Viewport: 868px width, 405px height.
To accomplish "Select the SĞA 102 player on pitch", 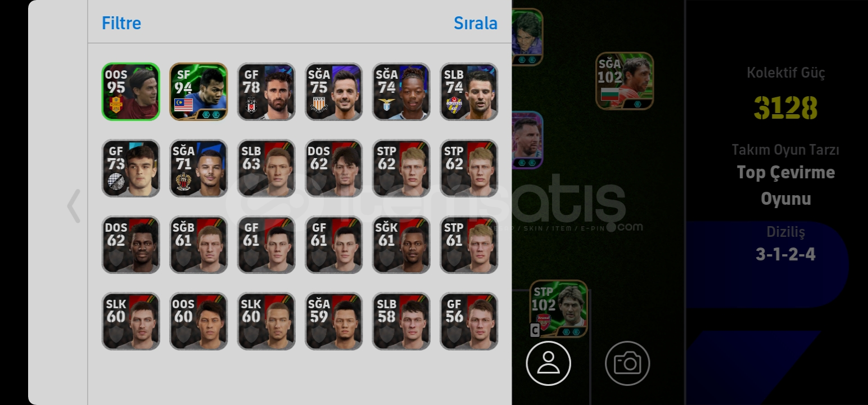I will click(x=625, y=81).
